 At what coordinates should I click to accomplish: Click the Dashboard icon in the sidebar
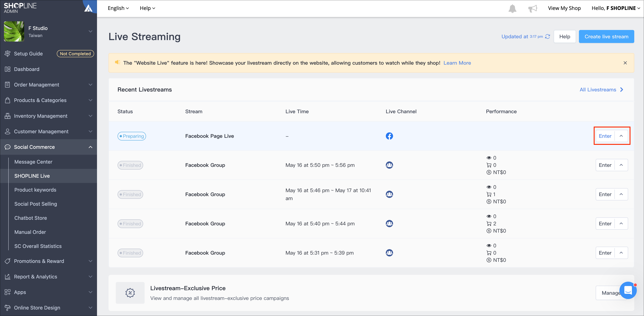pyautogui.click(x=8, y=69)
